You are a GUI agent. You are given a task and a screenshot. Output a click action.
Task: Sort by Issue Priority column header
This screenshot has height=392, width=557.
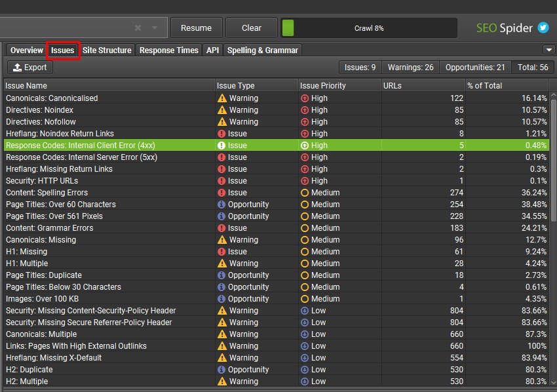[x=339, y=86]
